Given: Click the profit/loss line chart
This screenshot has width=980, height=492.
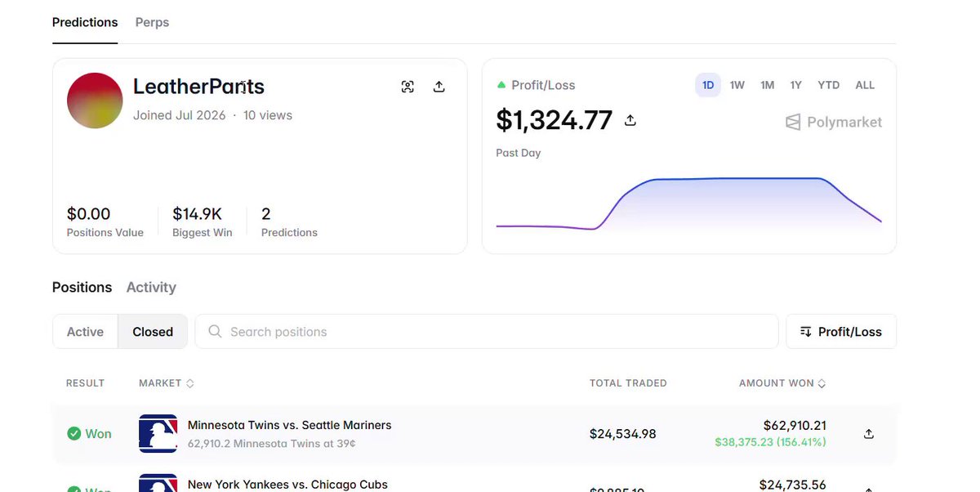Looking at the screenshot, I should click(688, 204).
